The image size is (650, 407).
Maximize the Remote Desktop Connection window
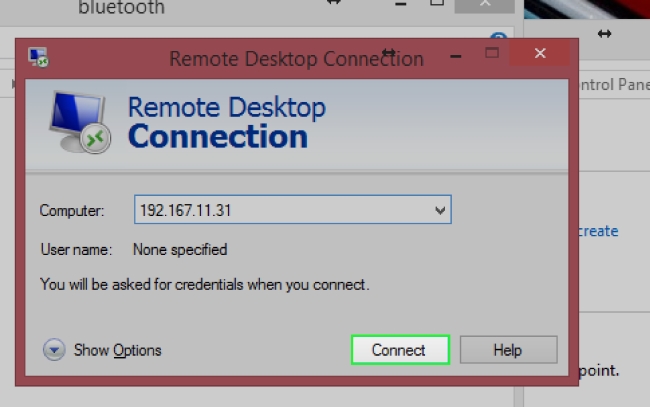pos(491,53)
